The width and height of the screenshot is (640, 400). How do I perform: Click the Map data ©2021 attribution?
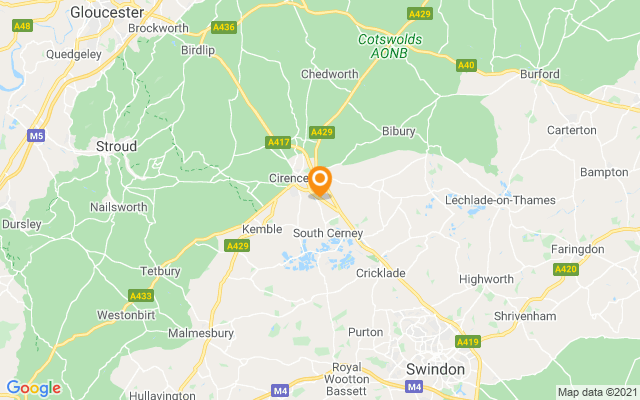598,392
